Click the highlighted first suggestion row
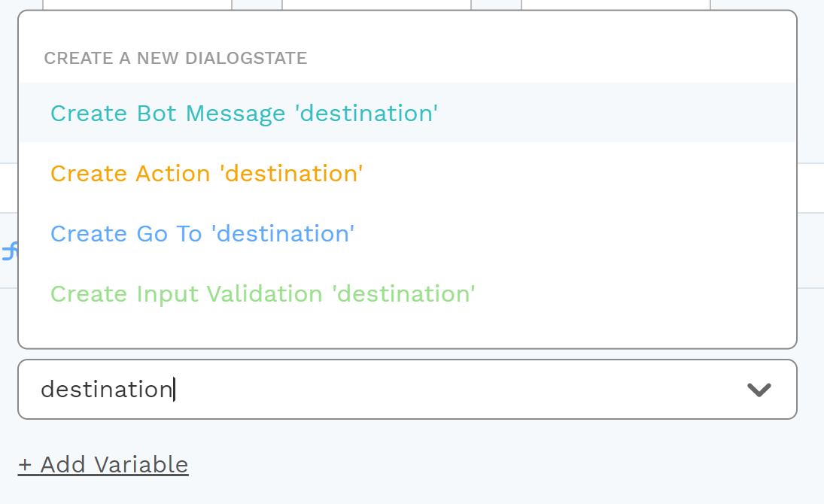The width and height of the screenshot is (824, 504). [407, 113]
